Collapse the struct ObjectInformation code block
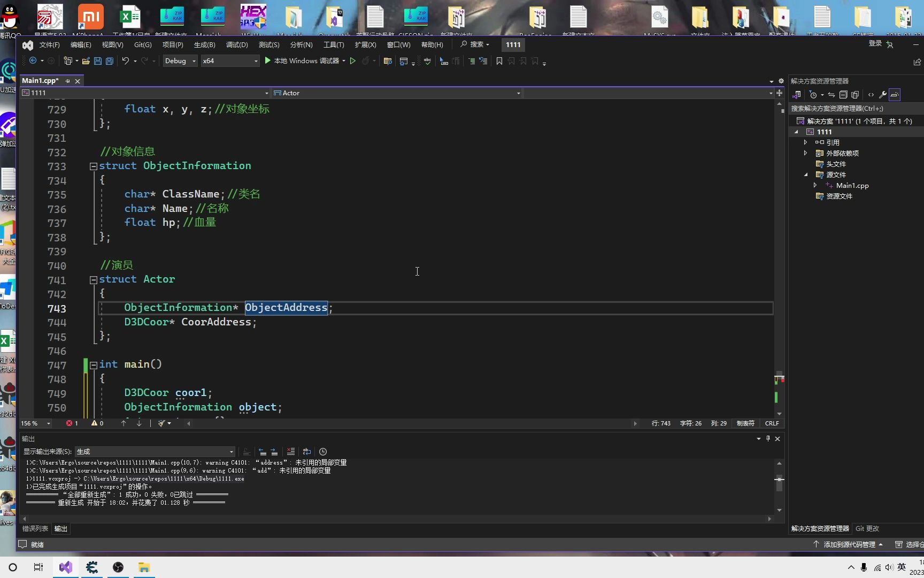This screenshot has width=924, height=578. coord(94,166)
